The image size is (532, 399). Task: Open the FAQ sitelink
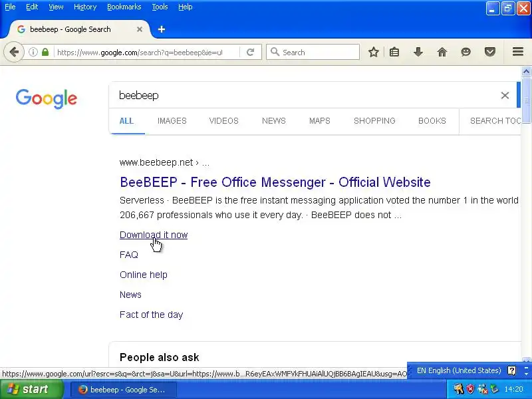[129, 255]
